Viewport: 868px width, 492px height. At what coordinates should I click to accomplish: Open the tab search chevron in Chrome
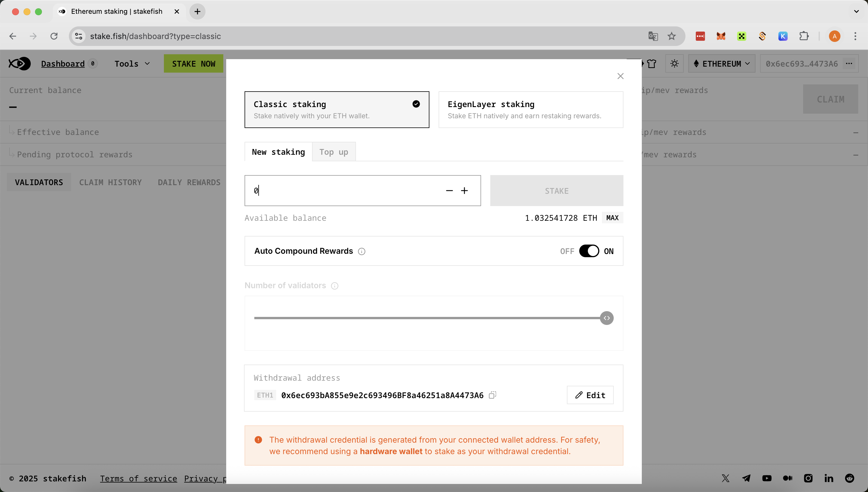tap(856, 11)
